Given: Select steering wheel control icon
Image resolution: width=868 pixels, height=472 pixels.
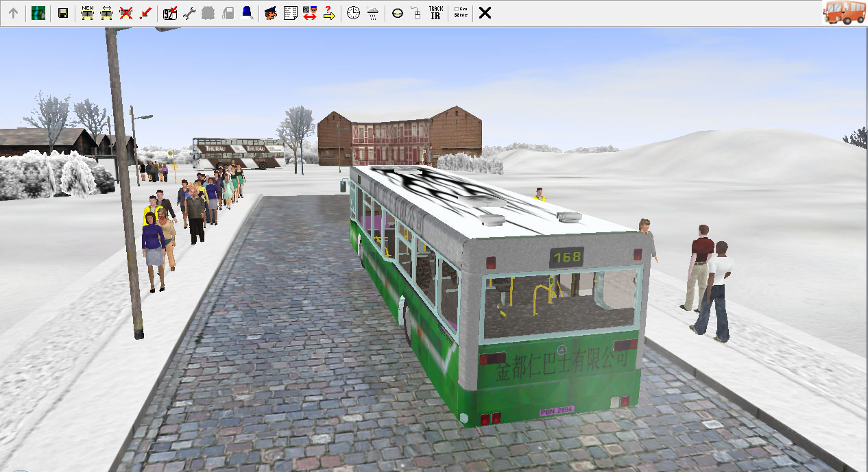Looking at the screenshot, I should tap(397, 13).
